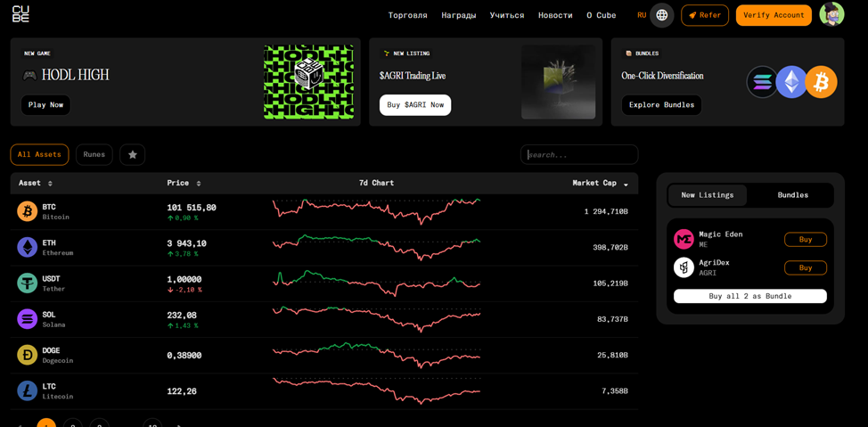Click the Verify Account button
The width and height of the screenshot is (868, 427).
[x=774, y=15]
